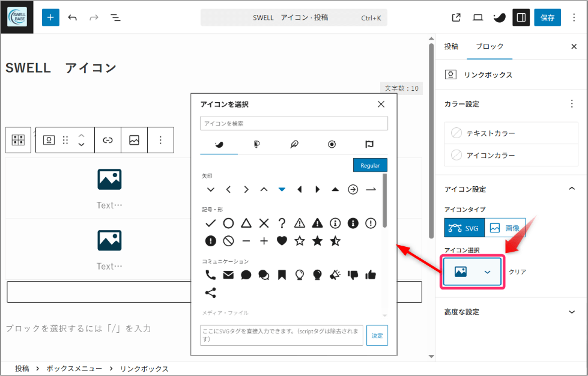Screen dimensions: 588x376
Task: Move block up with the up chevron
Action: [x=81, y=136]
